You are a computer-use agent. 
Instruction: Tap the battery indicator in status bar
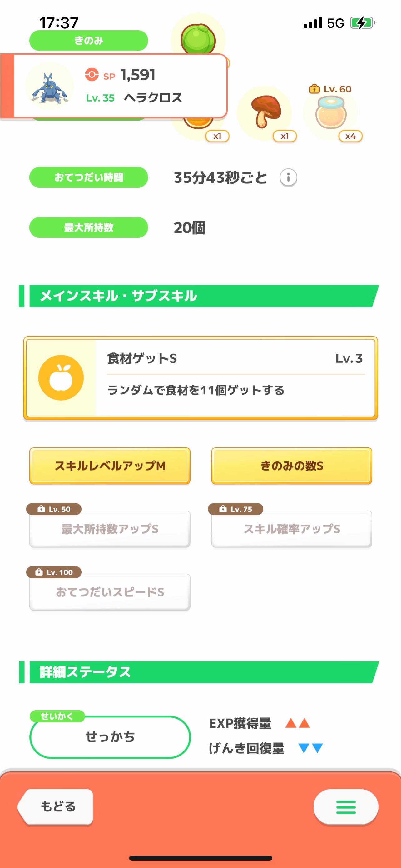(362, 23)
